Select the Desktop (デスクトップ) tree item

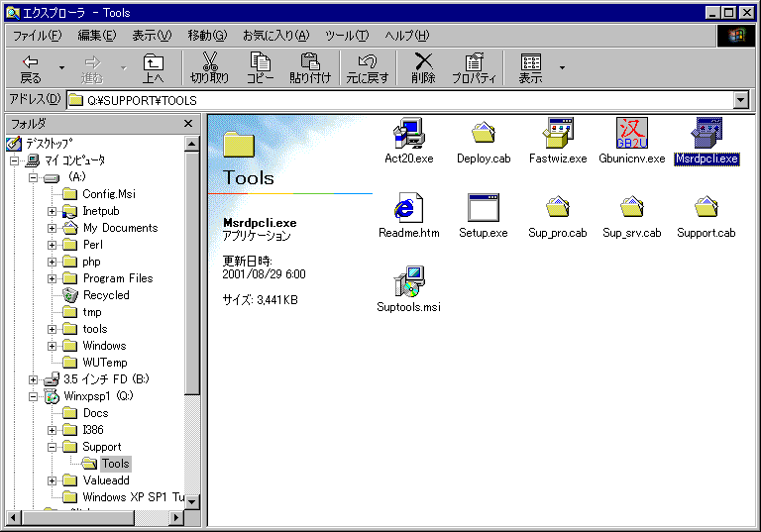click(49, 144)
